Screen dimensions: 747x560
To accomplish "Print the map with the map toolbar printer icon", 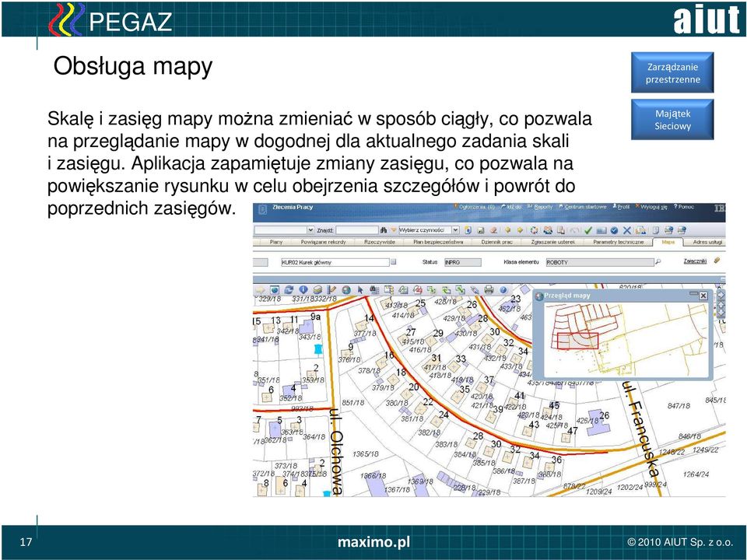I will [x=489, y=289].
